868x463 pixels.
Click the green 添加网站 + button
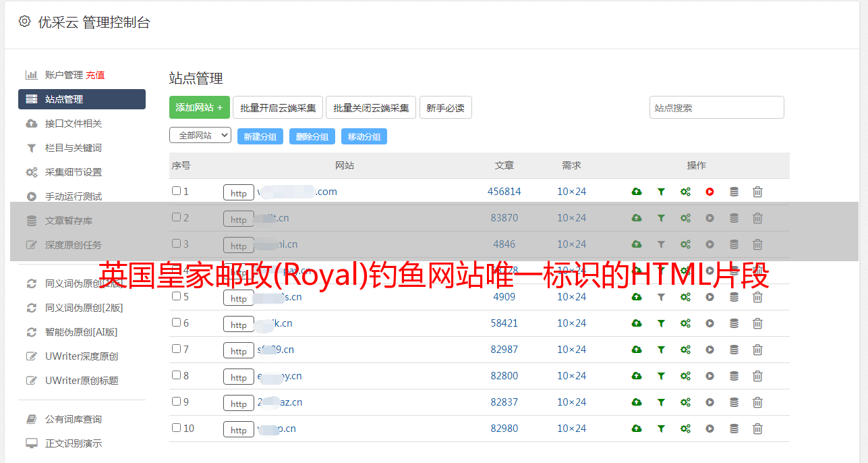[x=200, y=107]
